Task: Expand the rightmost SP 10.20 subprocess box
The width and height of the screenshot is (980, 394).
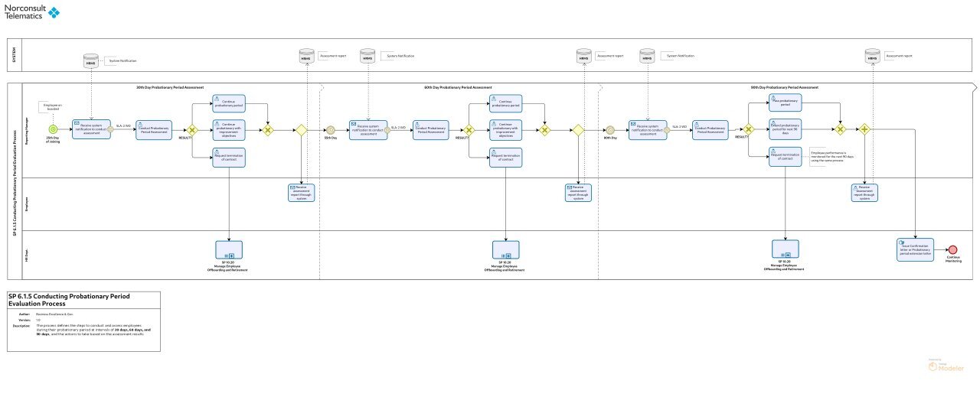Action: coord(785,249)
